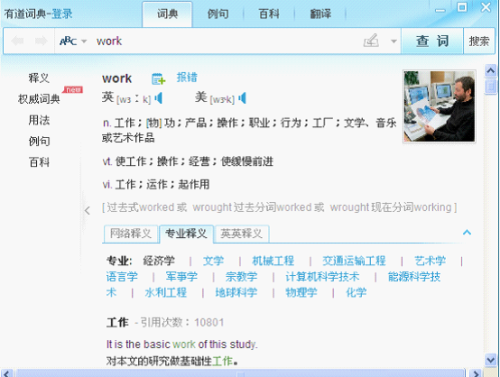Viewport: 500px width, 377px height.
Task: Collapse the definitions section with up chevron
Action: pos(467,232)
